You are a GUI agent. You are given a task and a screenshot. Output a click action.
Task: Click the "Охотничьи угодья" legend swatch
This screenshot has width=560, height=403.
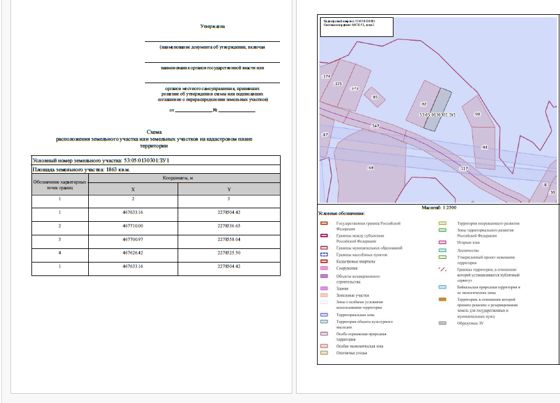[324, 353]
